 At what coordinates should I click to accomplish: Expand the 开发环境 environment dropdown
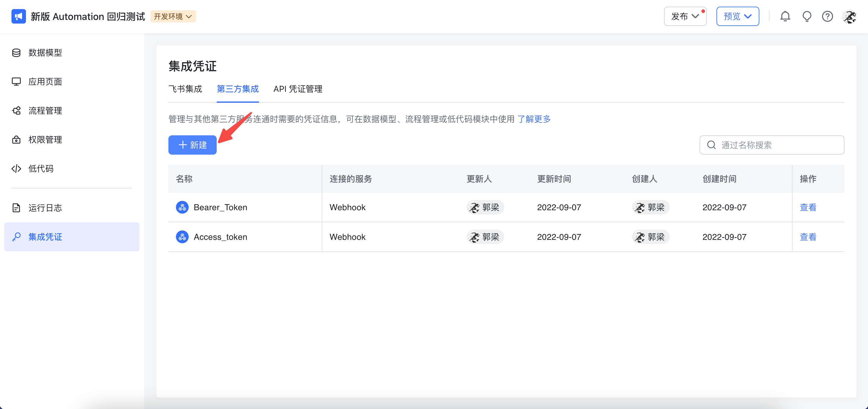coord(173,16)
